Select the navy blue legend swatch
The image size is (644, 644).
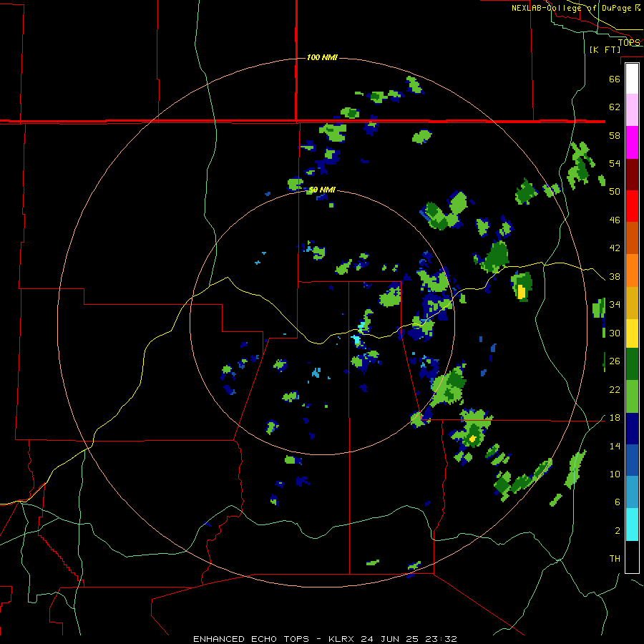(632, 429)
